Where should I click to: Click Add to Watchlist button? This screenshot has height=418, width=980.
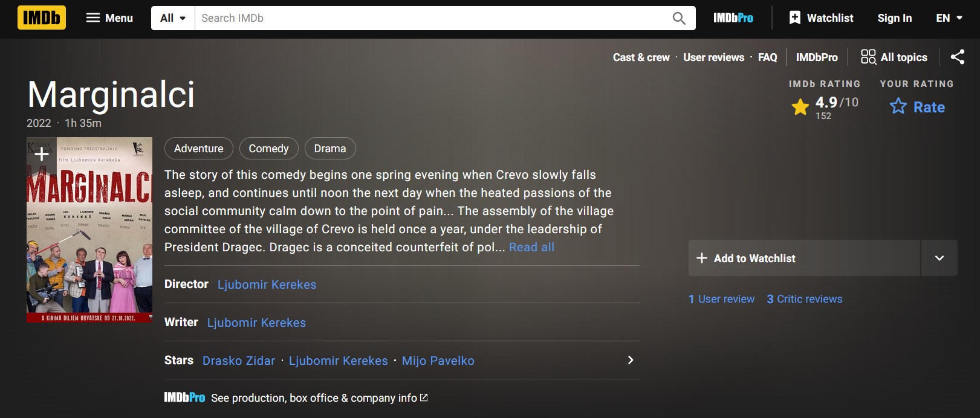[x=804, y=258]
